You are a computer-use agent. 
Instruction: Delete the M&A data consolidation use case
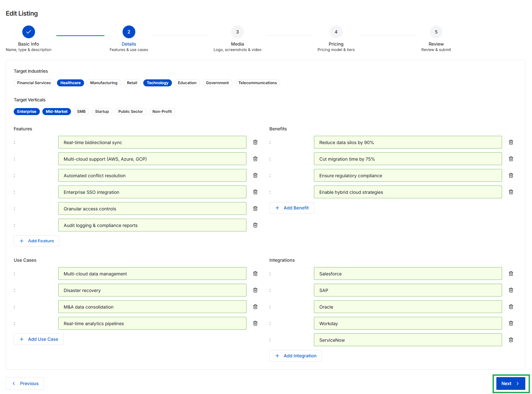255,307
